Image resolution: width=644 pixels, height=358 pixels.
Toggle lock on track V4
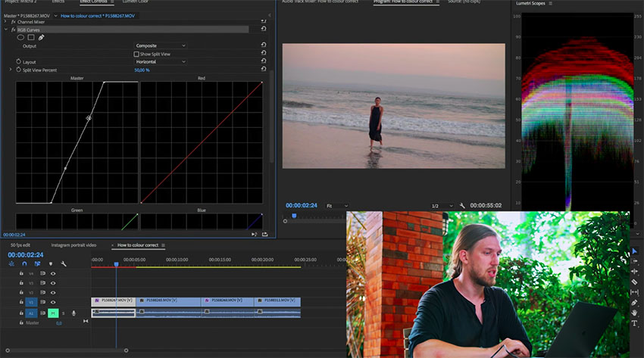[x=21, y=273]
